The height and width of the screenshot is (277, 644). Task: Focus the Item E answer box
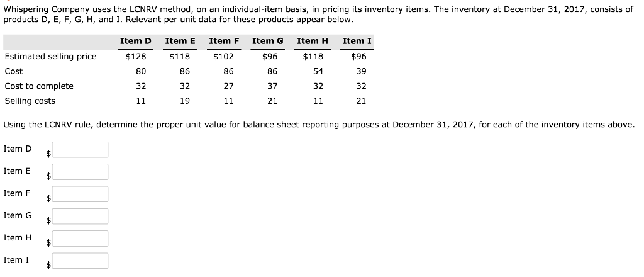point(80,172)
